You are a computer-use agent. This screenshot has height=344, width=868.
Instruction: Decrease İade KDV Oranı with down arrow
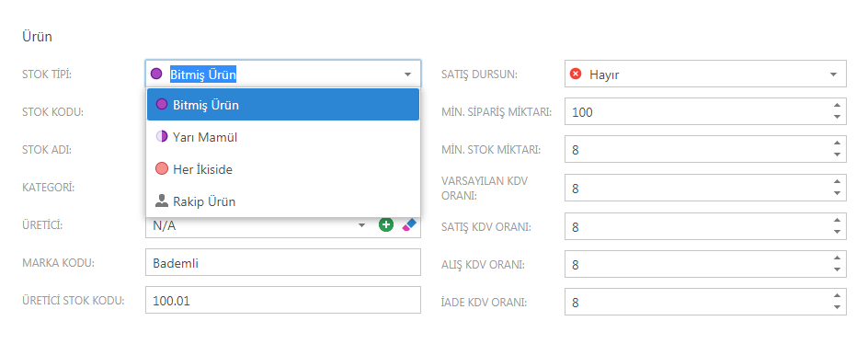click(837, 307)
